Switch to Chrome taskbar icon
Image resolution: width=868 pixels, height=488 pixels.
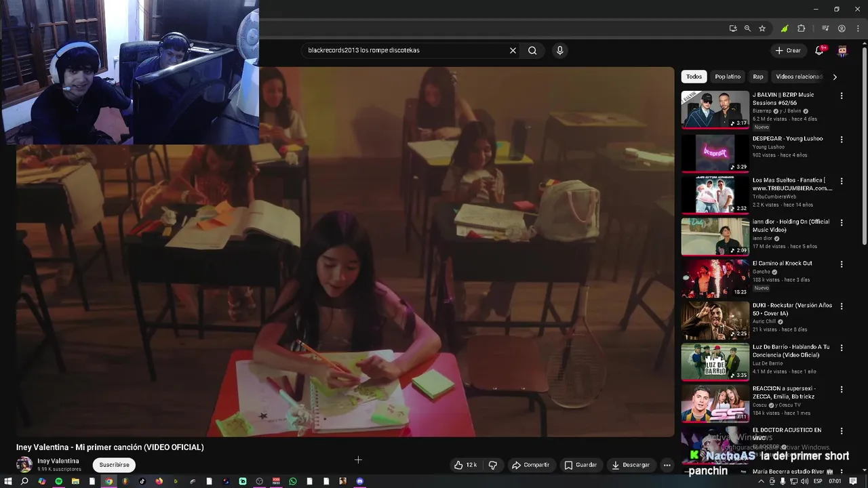108,481
